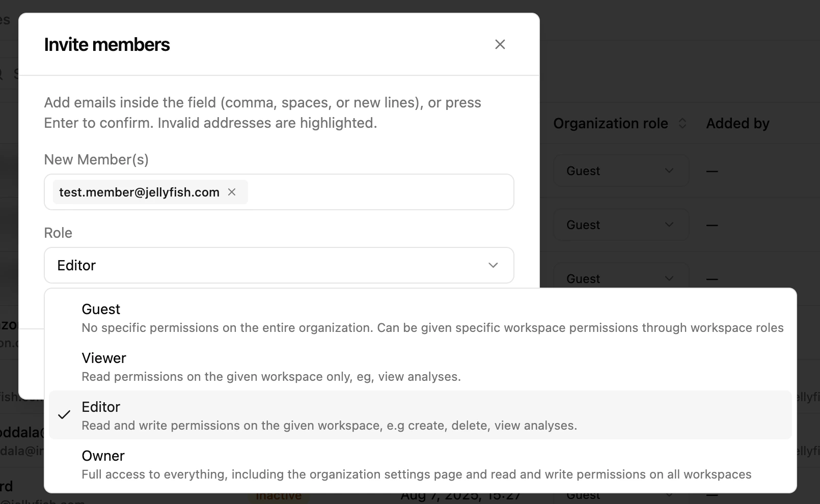
Task: Collapse the Role dropdown showing Editor
Action: click(279, 265)
